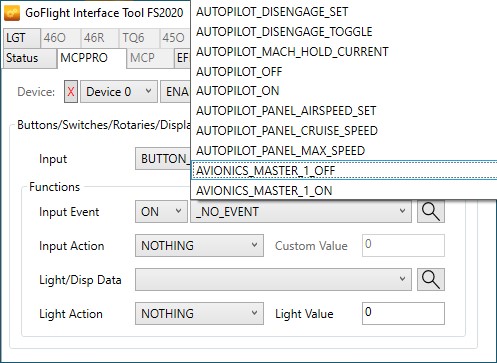
Task: Select the MCPPRO tab
Action: (x=92, y=58)
